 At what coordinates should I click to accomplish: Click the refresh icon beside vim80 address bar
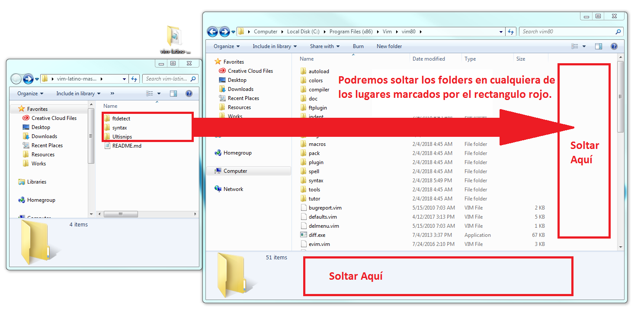tap(511, 32)
